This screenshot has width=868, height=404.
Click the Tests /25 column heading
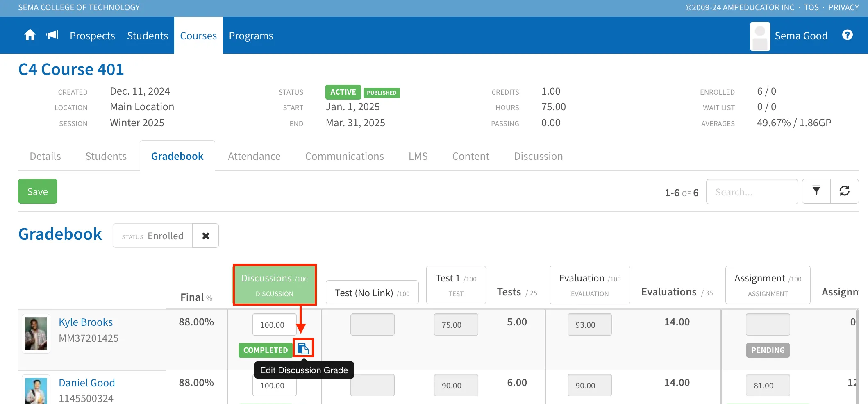(x=517, y=292)
